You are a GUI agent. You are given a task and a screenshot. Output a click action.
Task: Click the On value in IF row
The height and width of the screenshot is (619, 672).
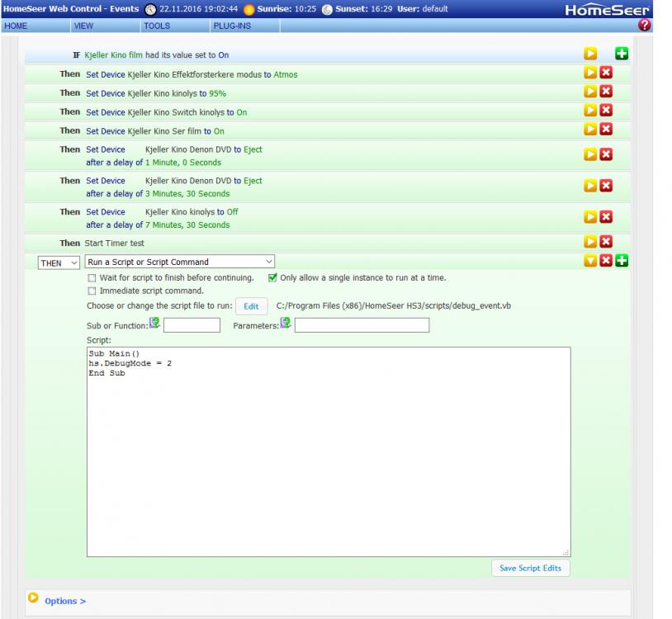point(223,55)
